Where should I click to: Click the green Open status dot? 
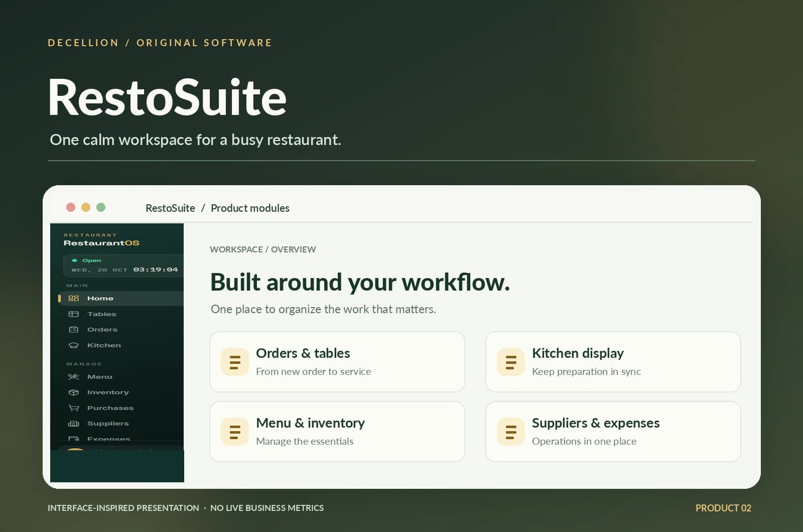point(74,260)
